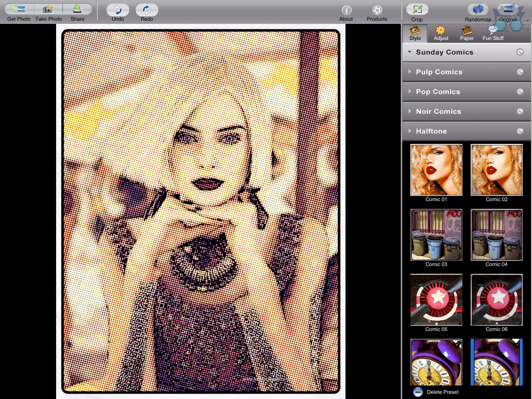Apply the Comic 05 preset
This screenshot has width=532, height=399.
pos(436,300)
